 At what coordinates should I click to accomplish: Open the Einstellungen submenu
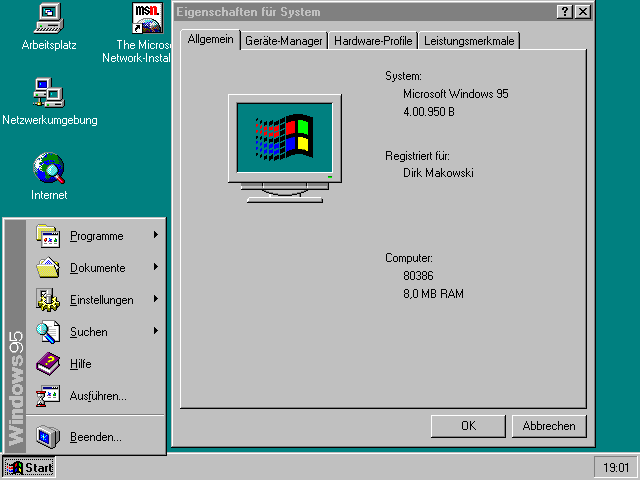point(96,300)
